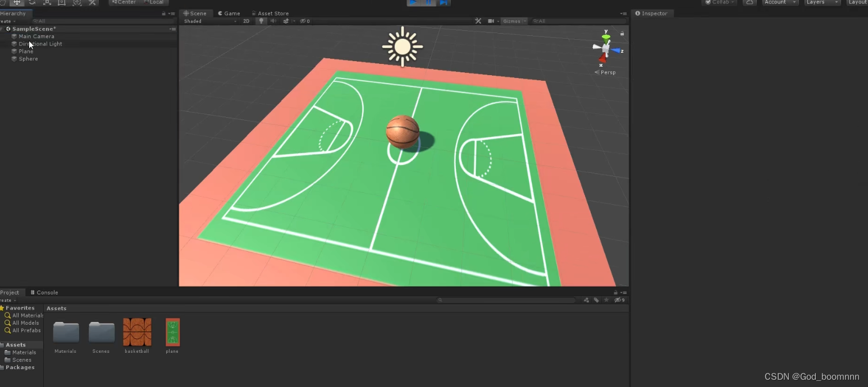
Task: Select the Sphere in the Hierarchy
Action: point(28,58)
